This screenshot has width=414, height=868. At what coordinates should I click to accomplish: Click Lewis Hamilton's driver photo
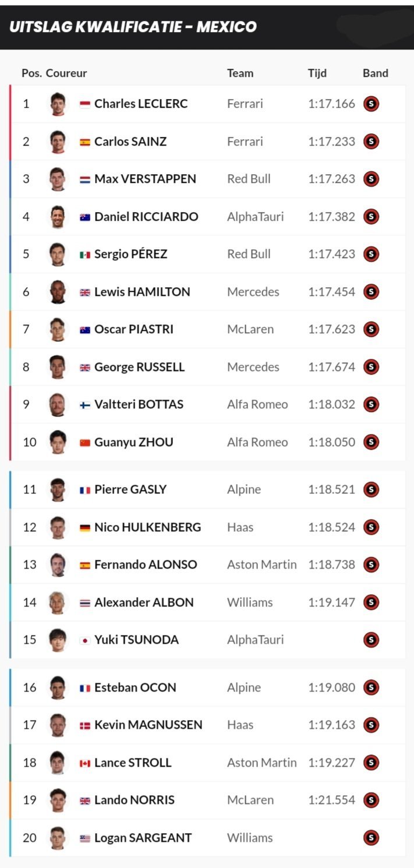[58, 291]
